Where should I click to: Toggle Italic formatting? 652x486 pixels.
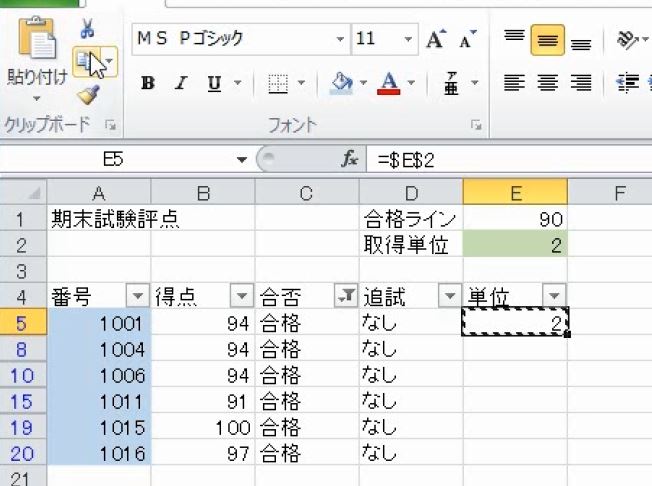click(x=181, y=83)
